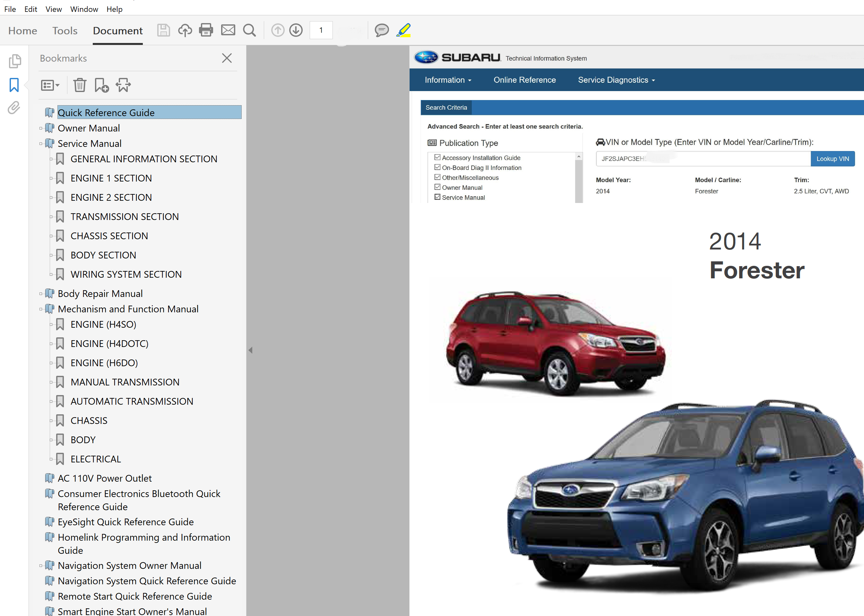Click the email envelope icon
864x616 pixels.
(x=228, y=30)
